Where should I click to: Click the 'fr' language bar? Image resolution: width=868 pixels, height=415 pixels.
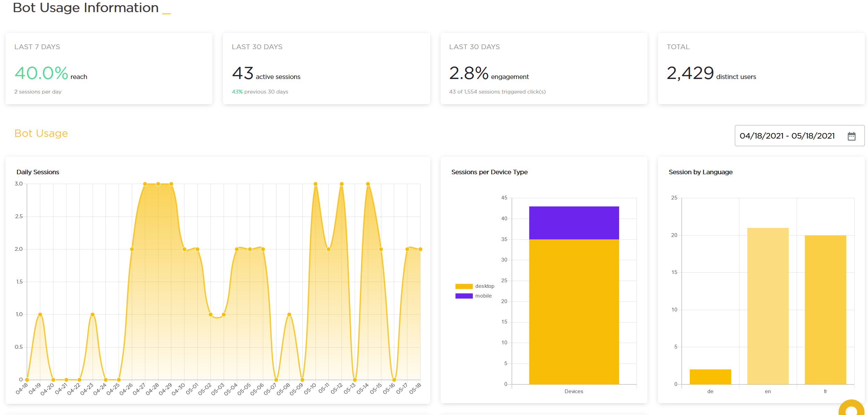point(825,310)
